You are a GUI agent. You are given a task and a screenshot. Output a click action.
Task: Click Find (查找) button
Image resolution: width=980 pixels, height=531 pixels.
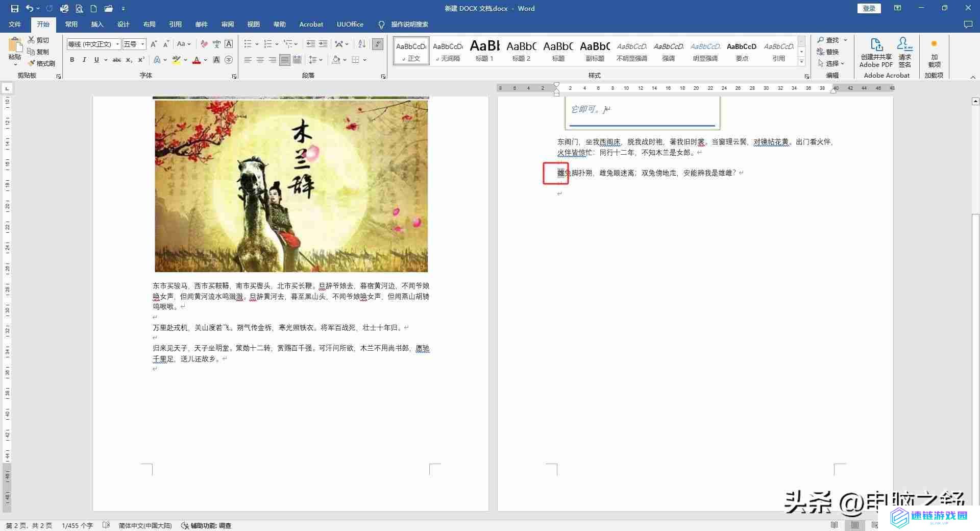tap(828, 40)
